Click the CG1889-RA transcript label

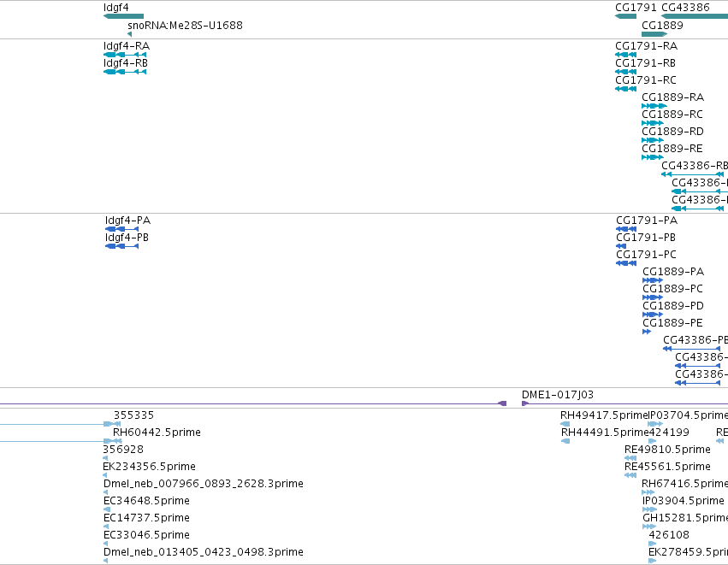click(672, 97)
